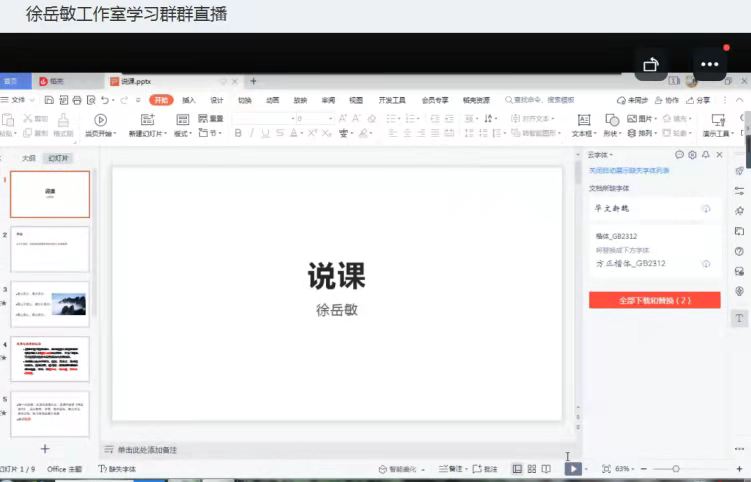The image size is (751, 482).
Task: Click the save icon in quick toolbar
Action: coord(49,100)
